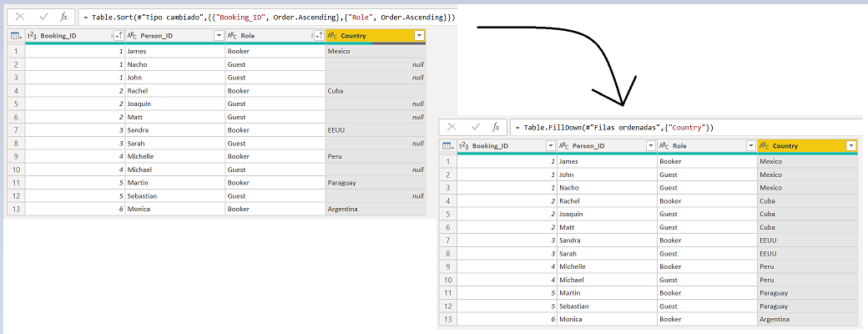
Task: Click fx icon in Table.Sort formula bar
Action: [63, 18]
